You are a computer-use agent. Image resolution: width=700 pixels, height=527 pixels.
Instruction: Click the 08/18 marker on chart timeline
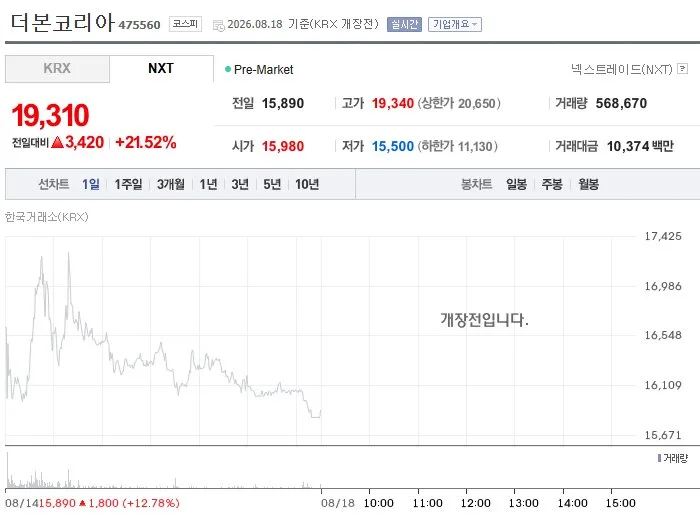point(338,503)
